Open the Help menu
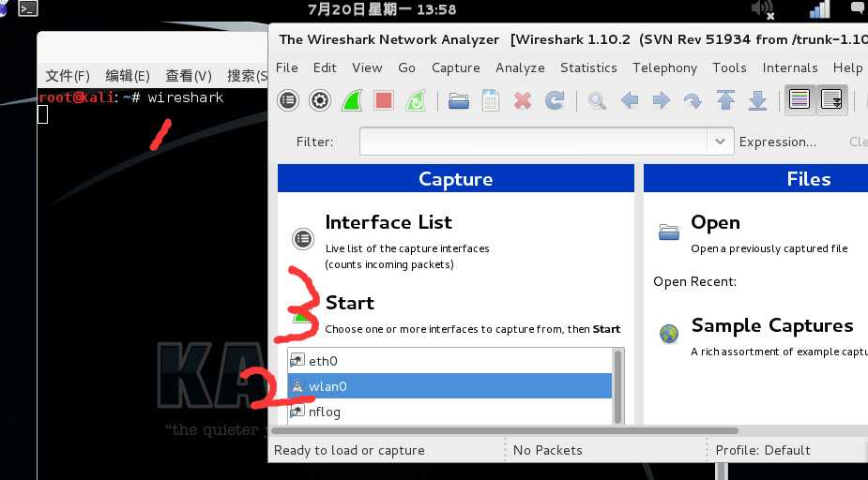The width and height of the screenshot is (868, 480). 847,68
